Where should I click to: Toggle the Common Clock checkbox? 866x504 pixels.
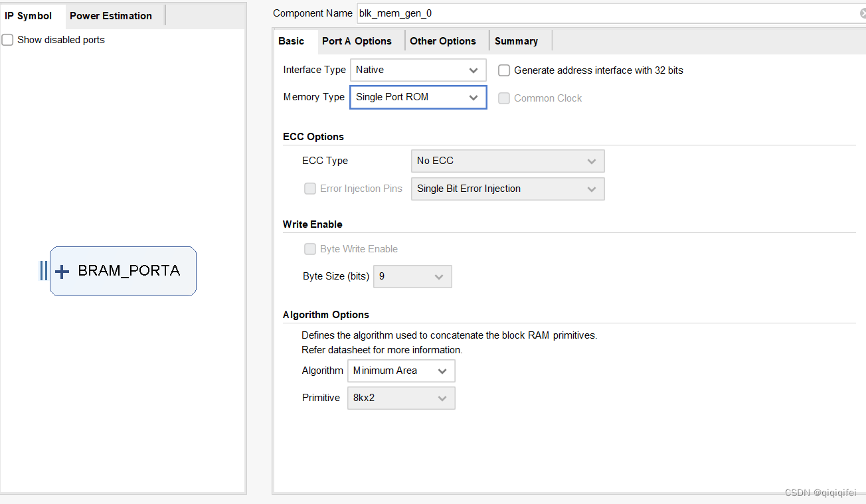pos(504,98)
